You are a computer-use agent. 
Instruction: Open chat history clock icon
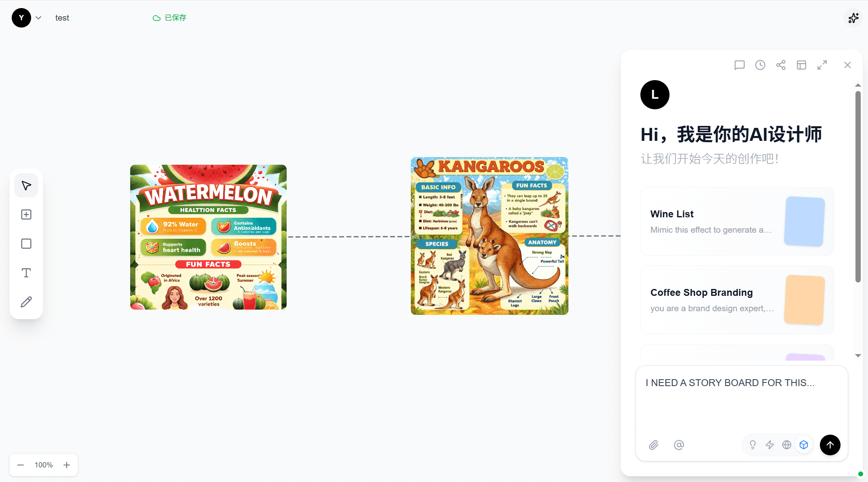(x=760, y=65)
